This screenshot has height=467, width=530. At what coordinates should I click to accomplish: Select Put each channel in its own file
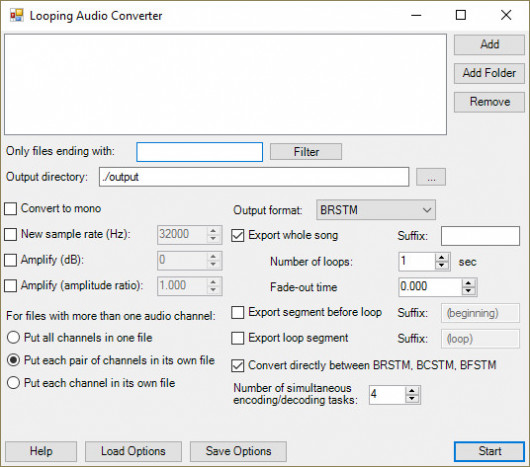click(x=13, y=383)
